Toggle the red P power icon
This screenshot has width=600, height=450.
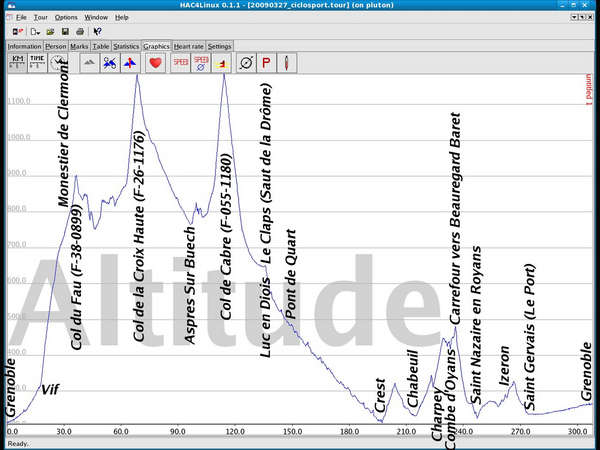coord(267,62)
